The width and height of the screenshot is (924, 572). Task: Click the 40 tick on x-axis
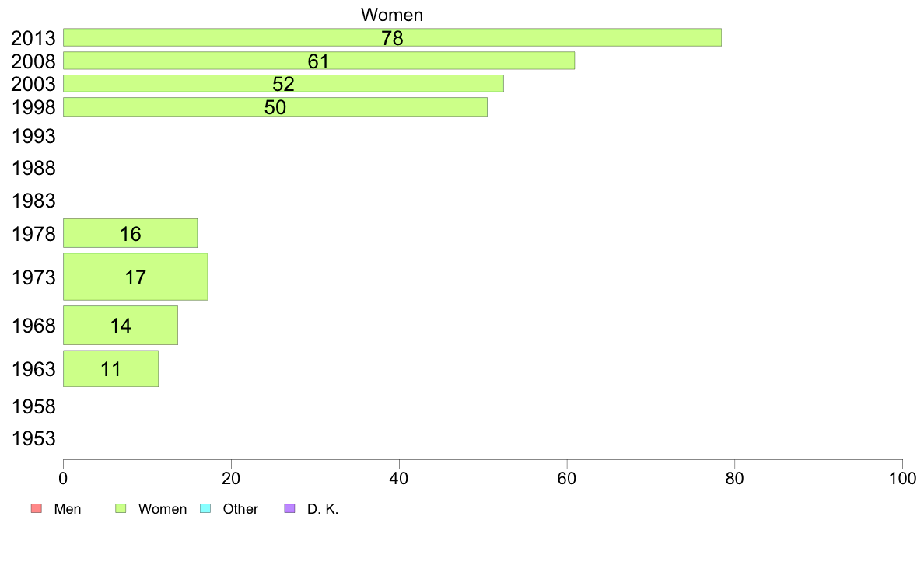399,478
